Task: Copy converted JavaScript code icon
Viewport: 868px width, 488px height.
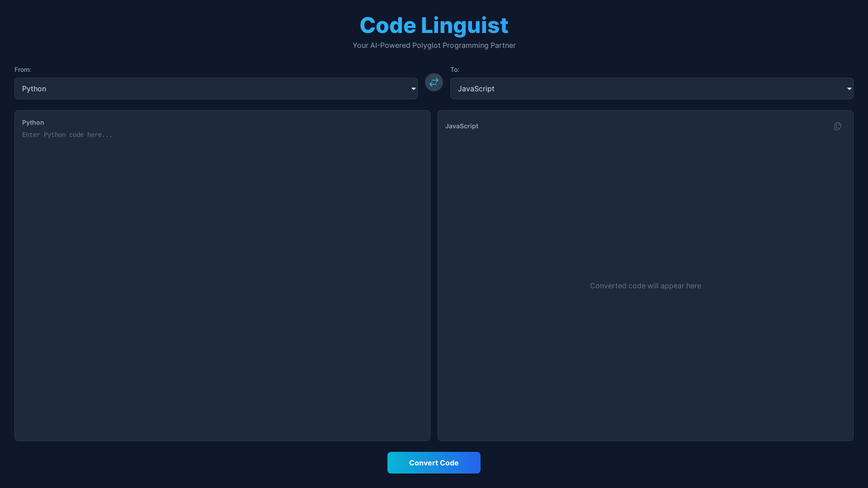Action: [838, 126]
